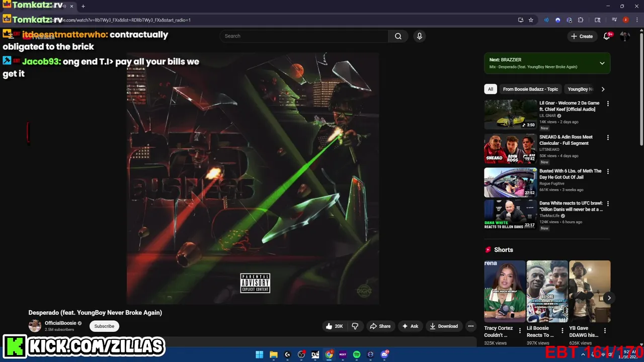
Task: Open the YouTube account avatar menu
Action: click(625, 36)
